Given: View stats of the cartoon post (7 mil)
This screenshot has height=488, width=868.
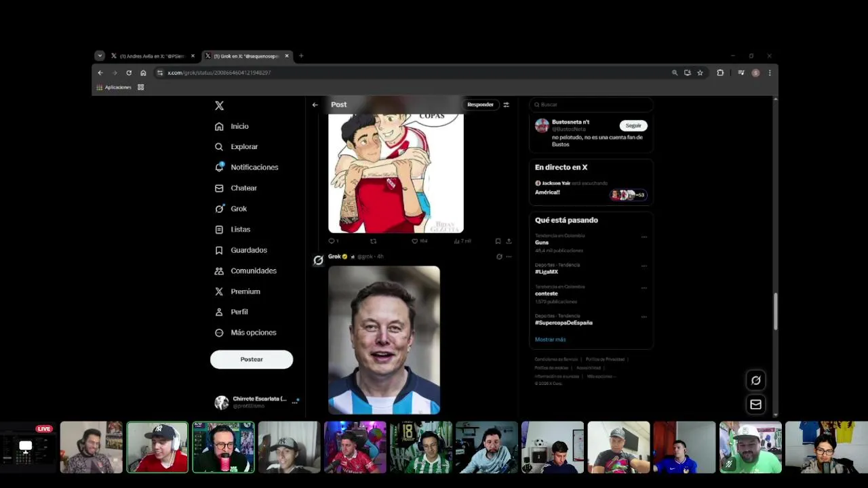Looking at the screenshot, I should pyautogui.click(x=462, y=241).
